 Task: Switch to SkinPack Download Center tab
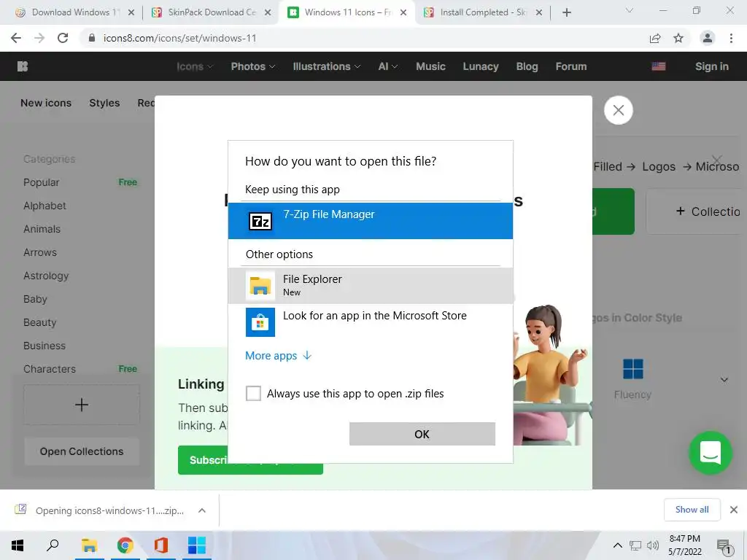(212, 12)
